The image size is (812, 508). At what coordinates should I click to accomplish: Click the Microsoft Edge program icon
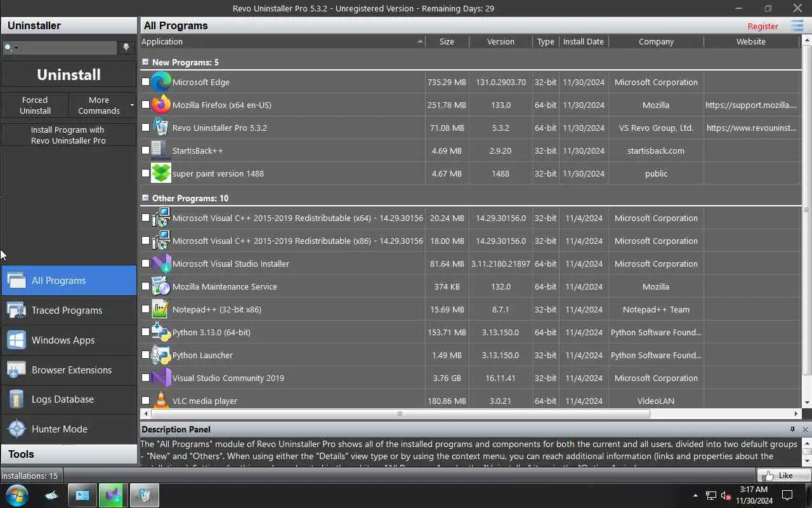[161, 82]
